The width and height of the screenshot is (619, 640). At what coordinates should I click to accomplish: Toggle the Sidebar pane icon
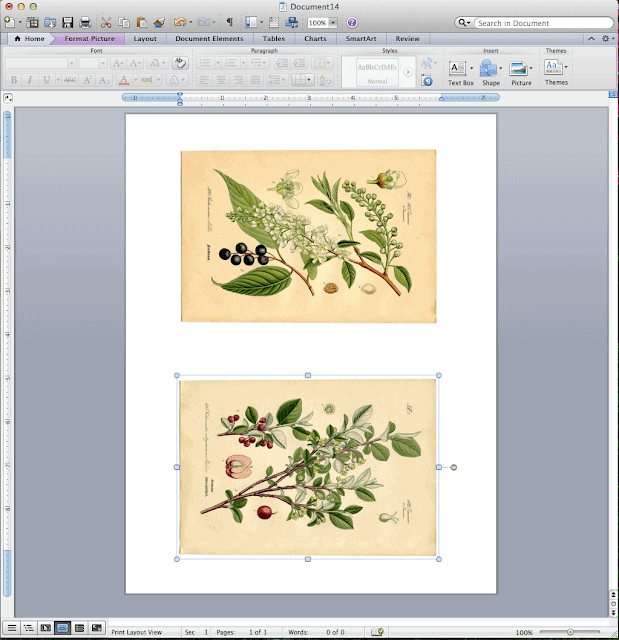pyautogui.click(x=251, y=22)
